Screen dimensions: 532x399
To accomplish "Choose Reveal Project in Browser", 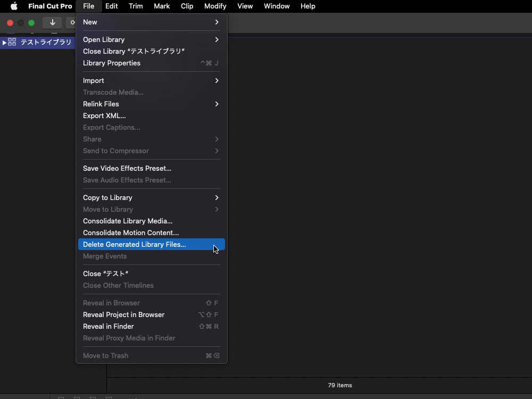I will click(151, 315).
